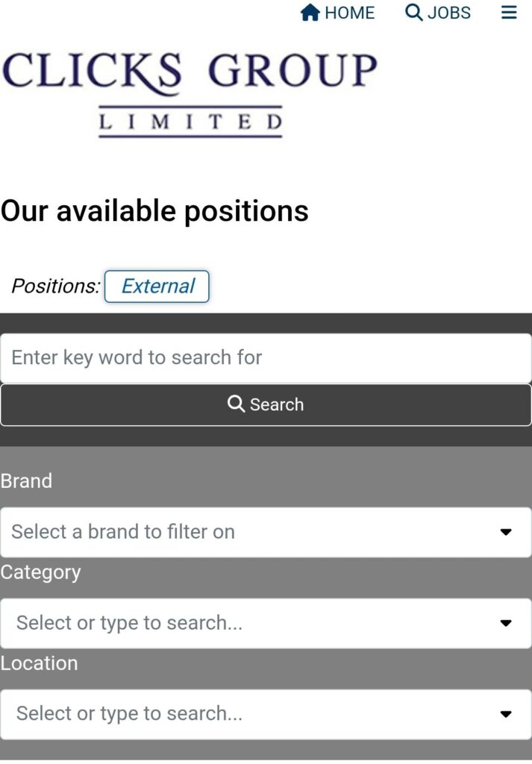532x764 pixels.
Task: Click the magnifier icon beside JOBS
Action: tap(413, 13)
